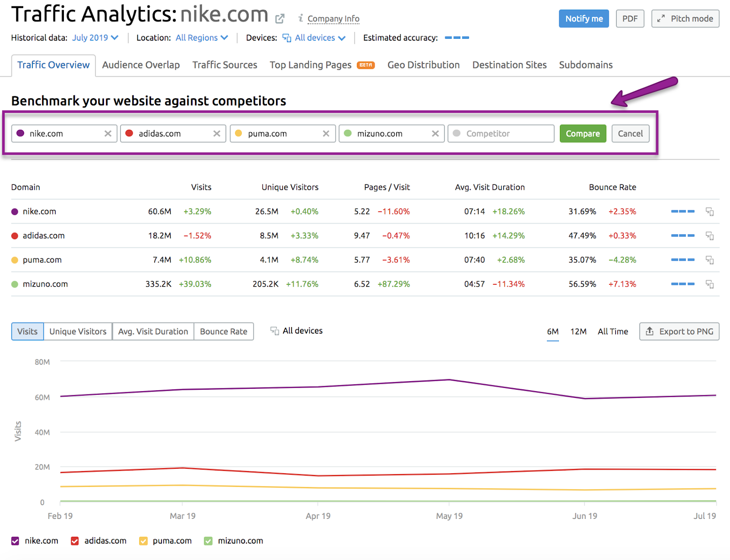Toggle puma.com checkbox in chart legend
This screenshot has width=730, height=560.
click(143, 541)
